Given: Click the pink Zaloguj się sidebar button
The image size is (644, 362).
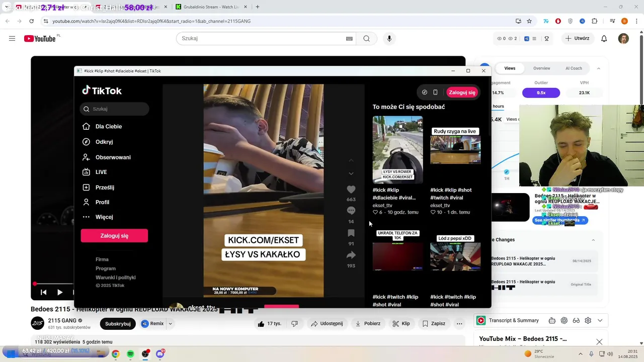Looking at the screenshot, I should click(114, 236).
